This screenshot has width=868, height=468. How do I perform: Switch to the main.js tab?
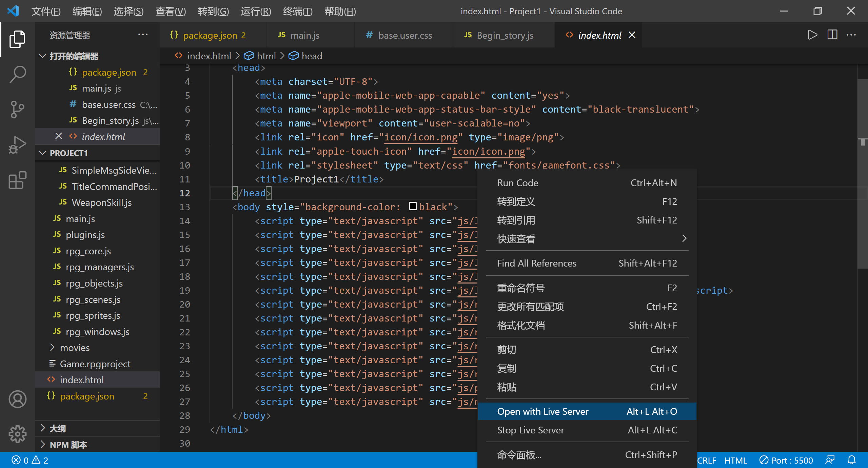311,35
